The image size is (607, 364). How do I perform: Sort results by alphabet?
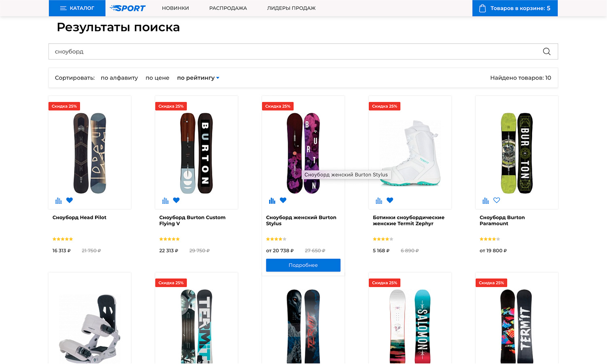(x=119, y=78)
